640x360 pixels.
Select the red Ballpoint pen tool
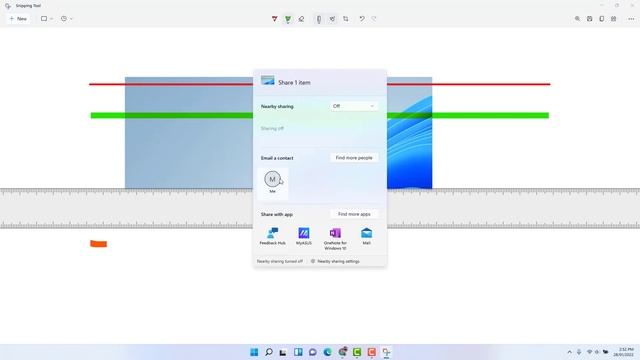pyautogui.click(x=274, y=19)
